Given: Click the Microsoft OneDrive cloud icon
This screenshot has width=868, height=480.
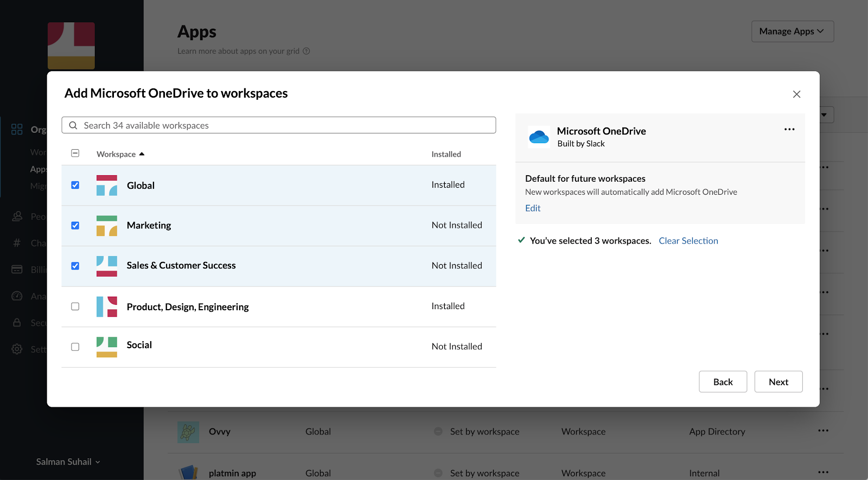Looking at the screenshot, I should pyautogui.click(x=539, y=137).
